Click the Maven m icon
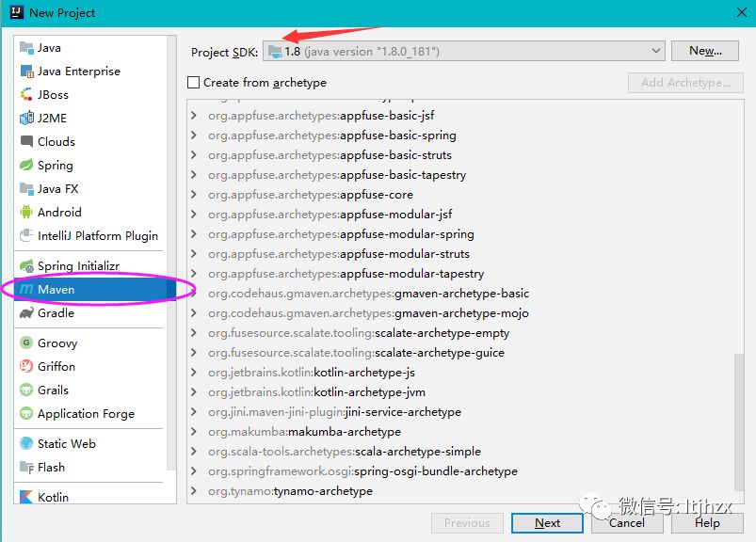Screen dimensions: 756x542 (x=26, y=289)
